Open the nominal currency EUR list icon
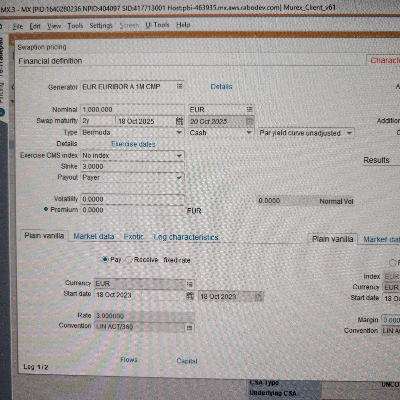Viewport: 400px width, 400px height. 249,109
